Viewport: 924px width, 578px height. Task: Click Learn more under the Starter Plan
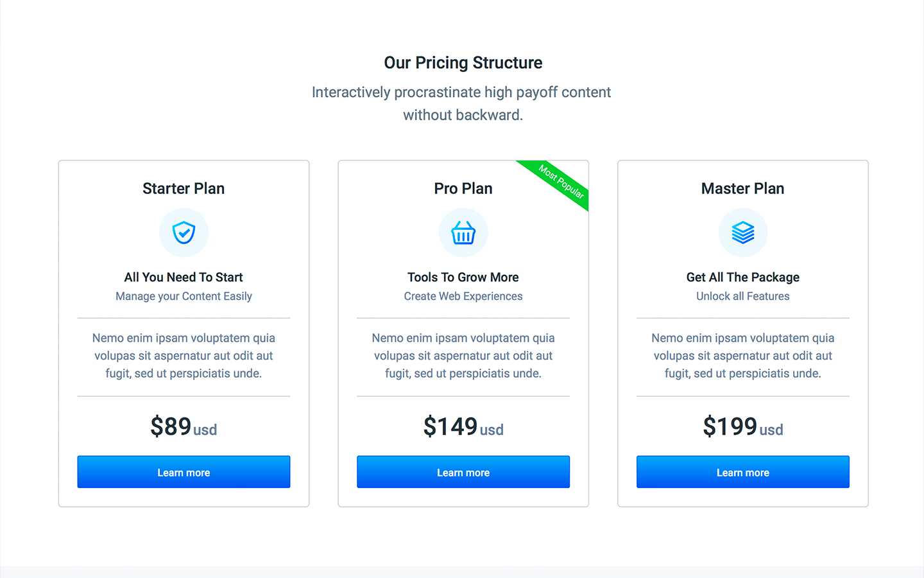pos(184,472)
